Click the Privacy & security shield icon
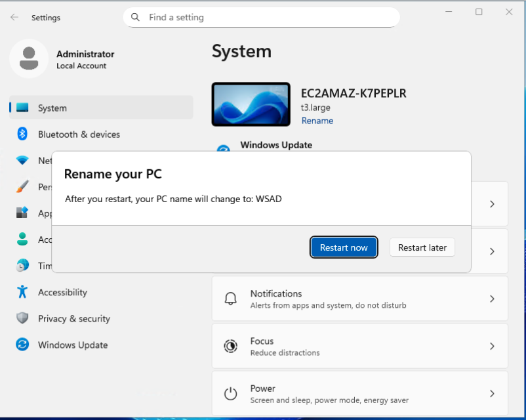Screen dimensions: 526x420 [x=22, y=318]
